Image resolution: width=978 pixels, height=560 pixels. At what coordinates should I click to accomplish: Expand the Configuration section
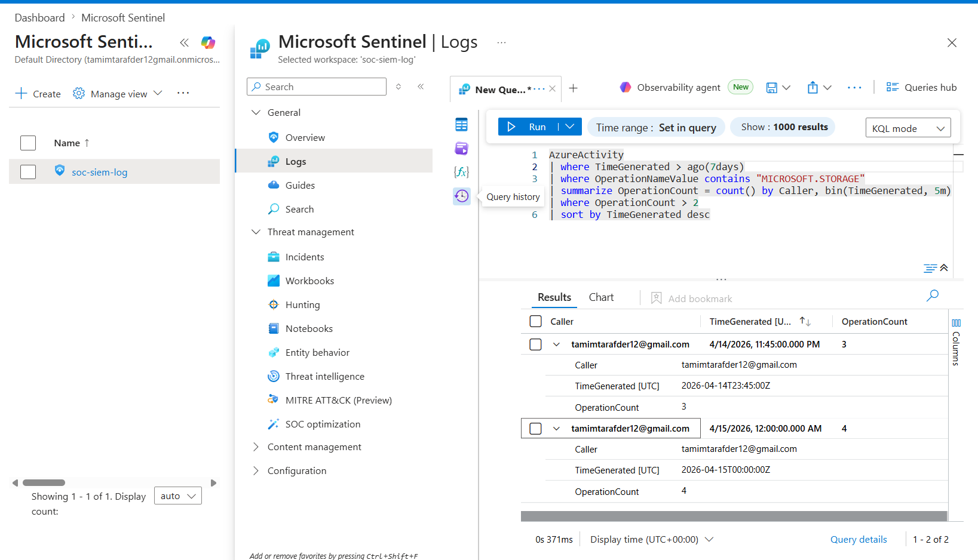point(256,470)
